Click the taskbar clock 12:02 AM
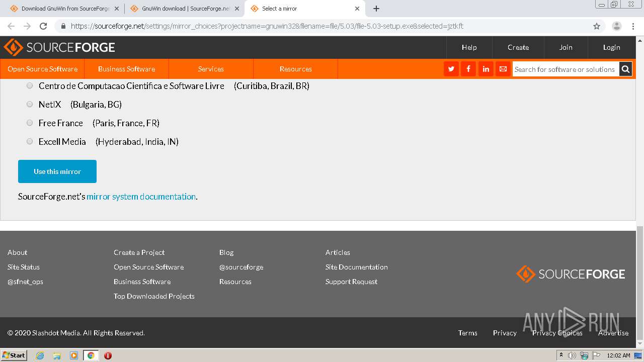 point(618,355)
